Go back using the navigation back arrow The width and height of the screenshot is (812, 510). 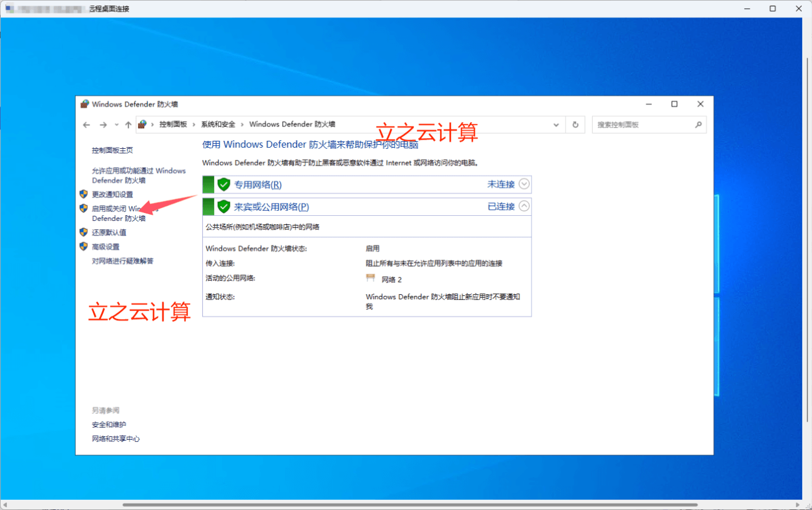click(x=86, y=125)
